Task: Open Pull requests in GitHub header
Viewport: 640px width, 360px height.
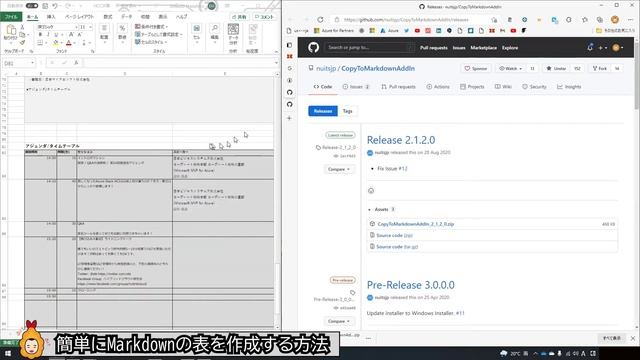Action: click(x=433, y=48)
